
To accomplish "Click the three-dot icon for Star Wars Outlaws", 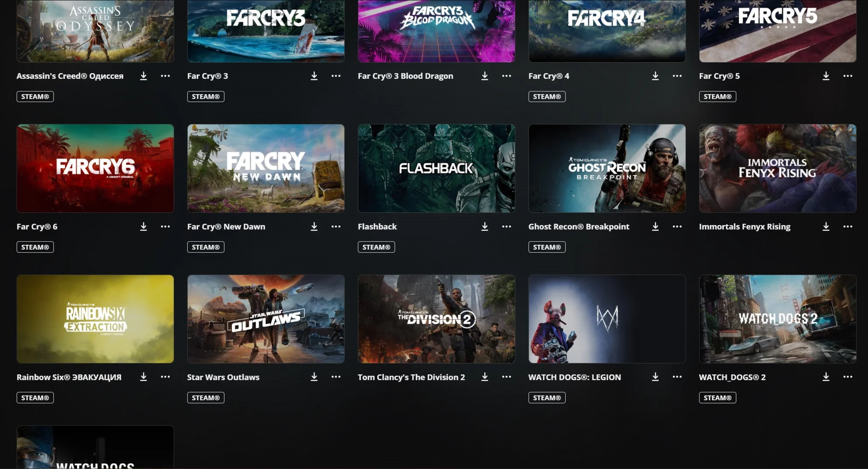I will point(336,377).
